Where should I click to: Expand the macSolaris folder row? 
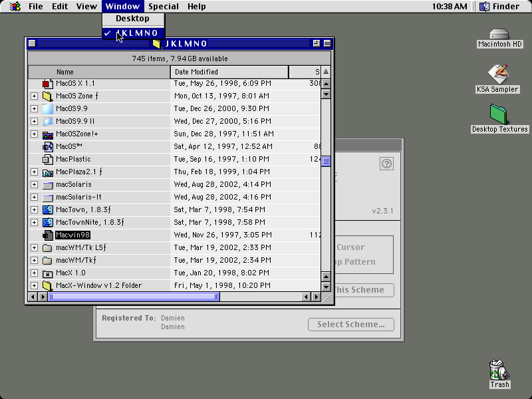(x=34, y=185)
